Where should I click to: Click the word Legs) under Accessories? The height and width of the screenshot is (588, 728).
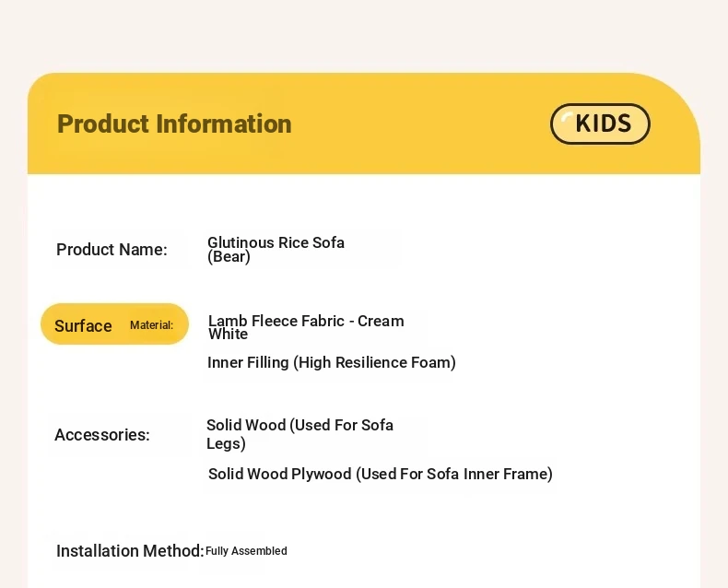[x=226, y=443]
